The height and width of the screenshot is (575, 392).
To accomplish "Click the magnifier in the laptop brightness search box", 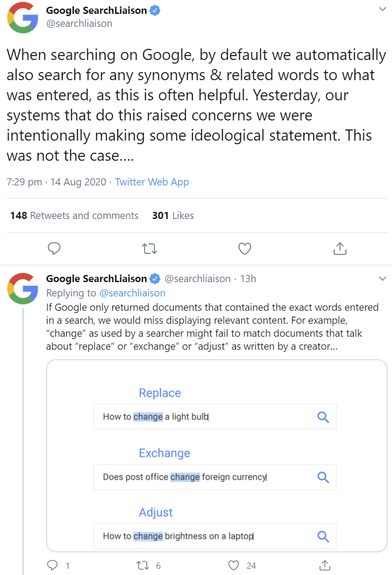I will (323, 536).
